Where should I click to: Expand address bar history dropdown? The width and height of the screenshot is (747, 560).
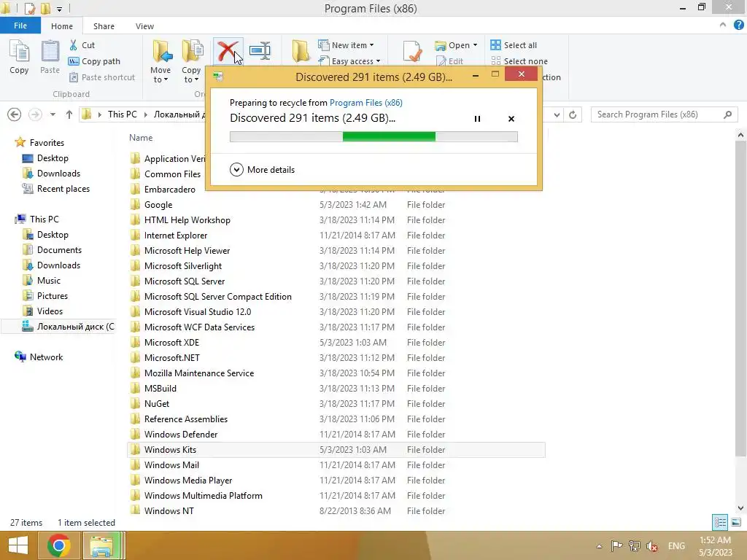557,114
